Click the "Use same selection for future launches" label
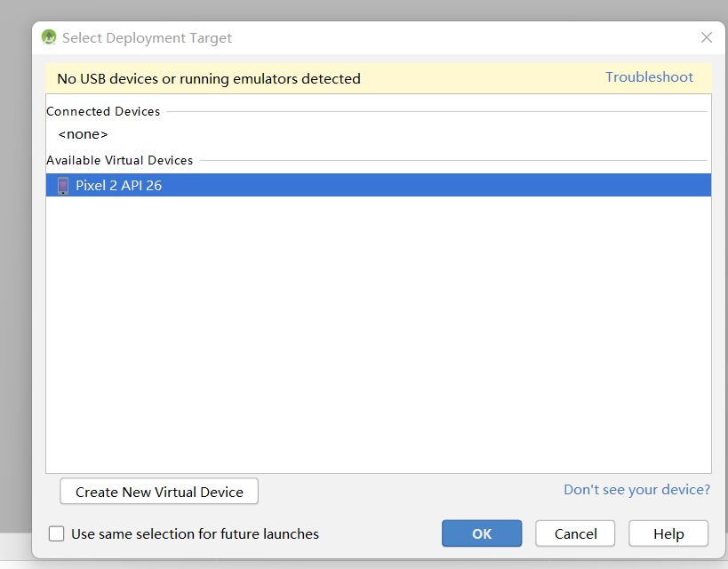 (195, 534)
